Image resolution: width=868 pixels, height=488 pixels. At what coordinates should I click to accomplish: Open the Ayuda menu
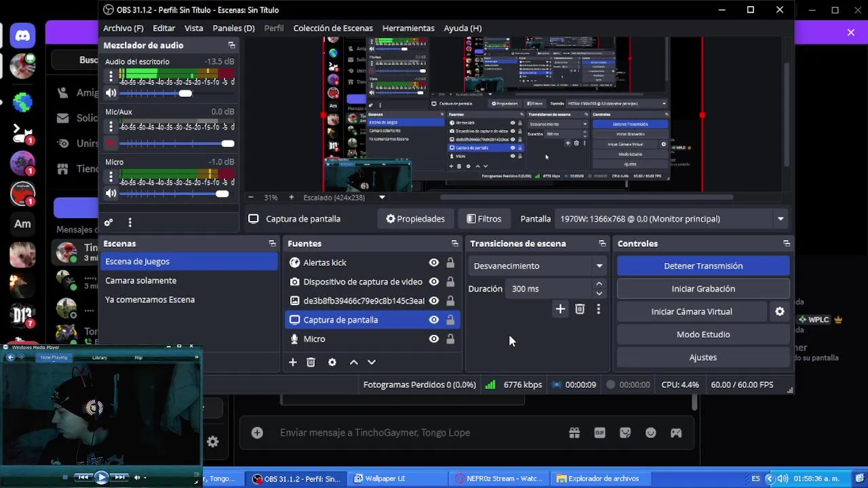tap(462, 28)
